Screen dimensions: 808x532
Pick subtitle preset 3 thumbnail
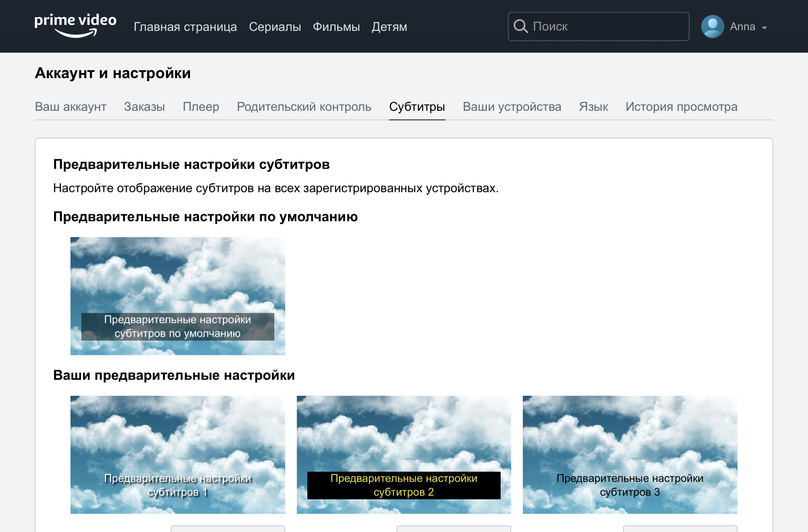[x=630, y=454]
